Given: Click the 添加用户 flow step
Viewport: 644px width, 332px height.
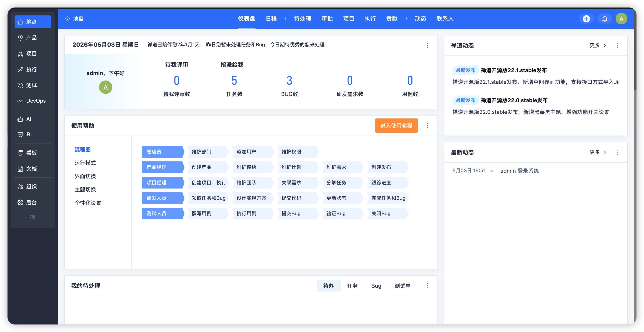Looking at the screenshot, I should click(253, 152).
